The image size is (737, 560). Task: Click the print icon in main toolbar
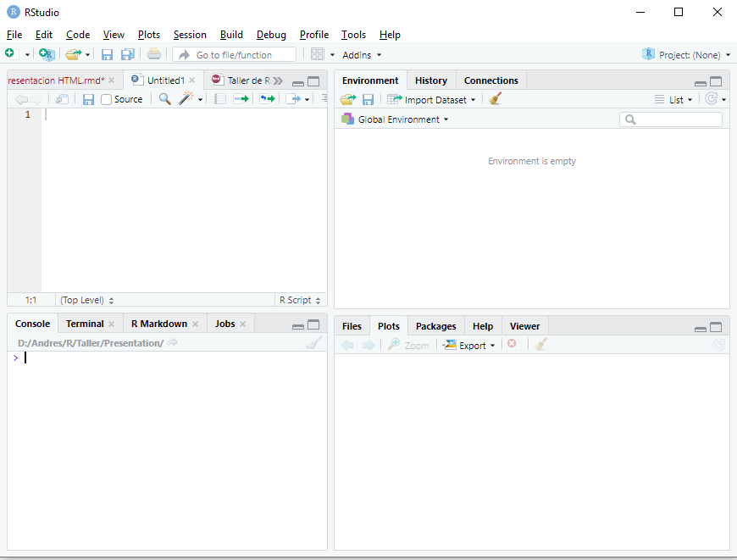(x=153, y=54)
